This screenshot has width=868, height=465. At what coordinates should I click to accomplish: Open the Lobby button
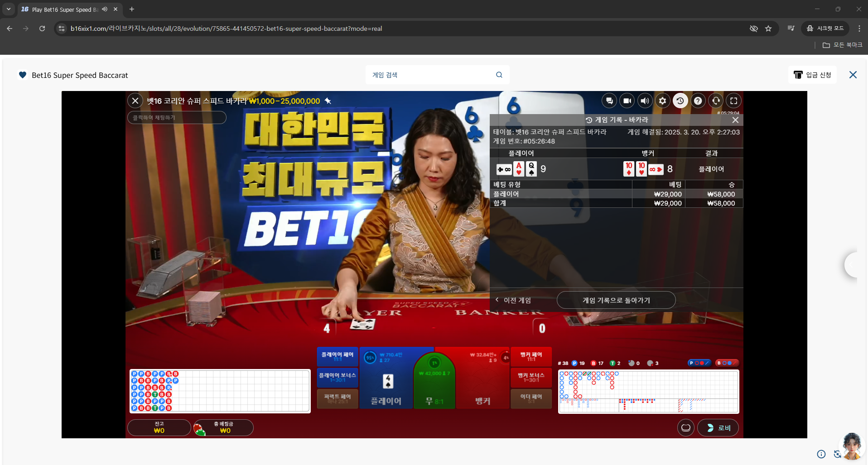click(x=718, y=428)
